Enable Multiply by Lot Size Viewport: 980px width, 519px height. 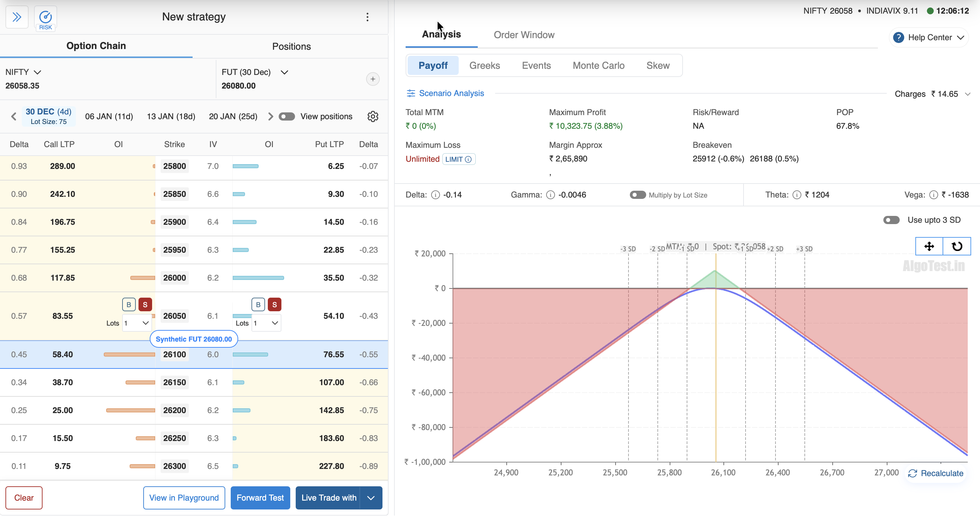[637, 195]
